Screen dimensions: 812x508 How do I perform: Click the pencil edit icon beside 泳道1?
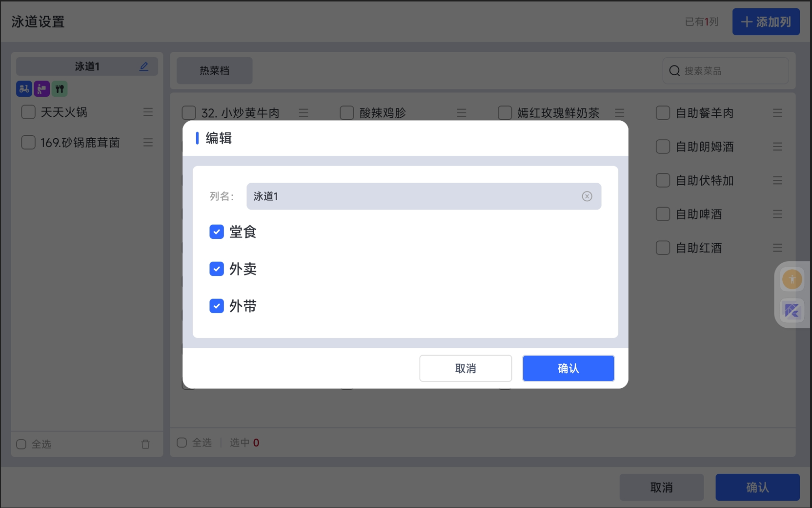pos(144,66)
